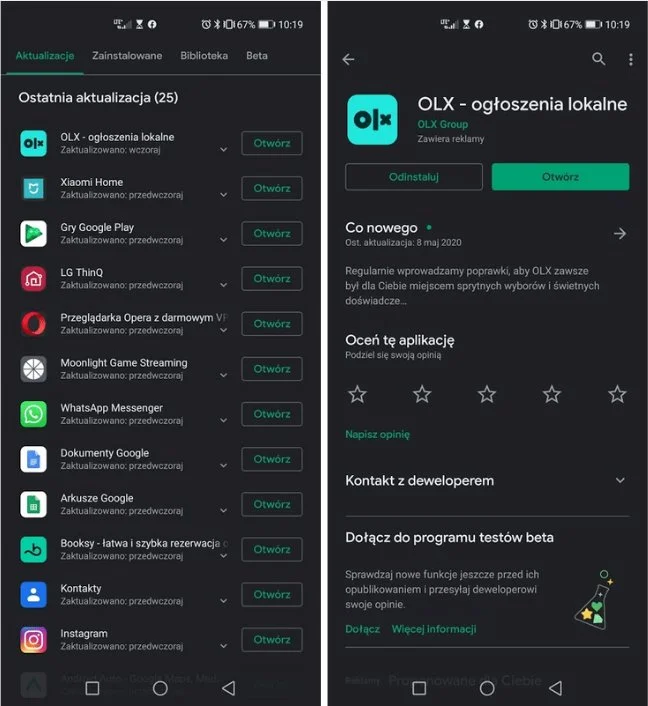Open the Biblioteka tab
The image size is (648, 706).
204,56
